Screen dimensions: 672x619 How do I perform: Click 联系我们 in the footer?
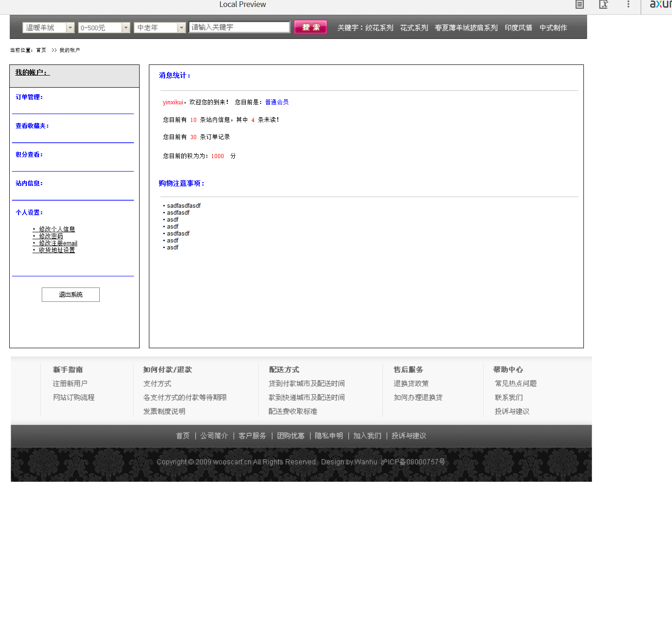[x=509, y=397]
